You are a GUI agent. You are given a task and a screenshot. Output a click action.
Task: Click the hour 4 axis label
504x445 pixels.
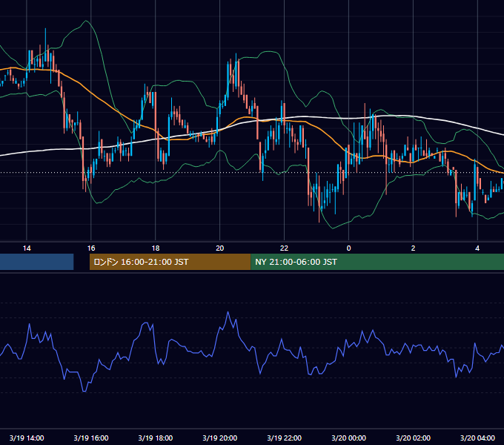coord(477,248)
